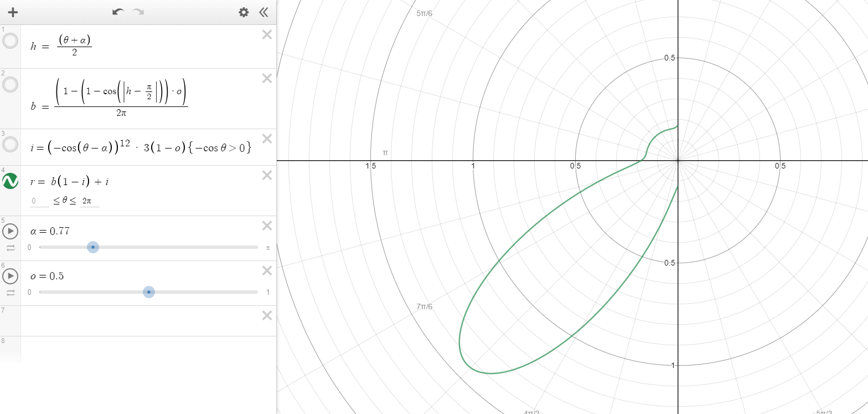The width and height of the screenshot is (868, 414).
Task: Delete expression b row
Action: tap(267, 78)
